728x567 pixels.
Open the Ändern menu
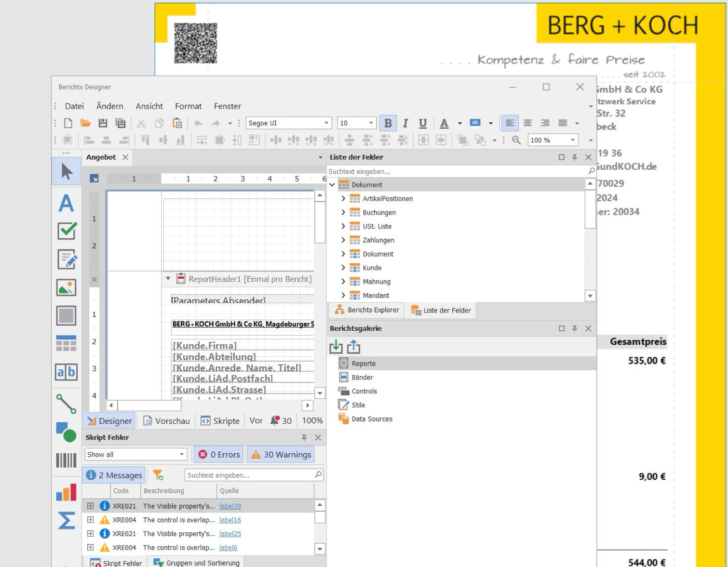coord(109,106)
